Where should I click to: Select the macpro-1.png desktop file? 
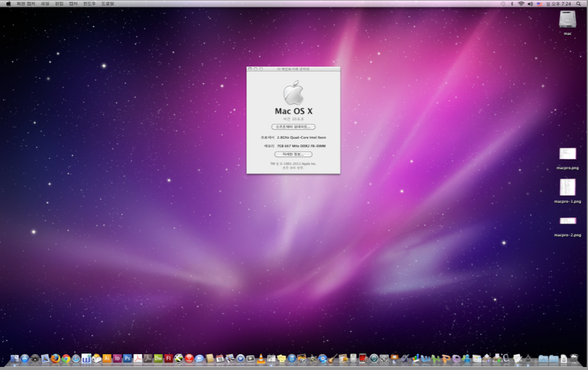(x=567, y=187)
